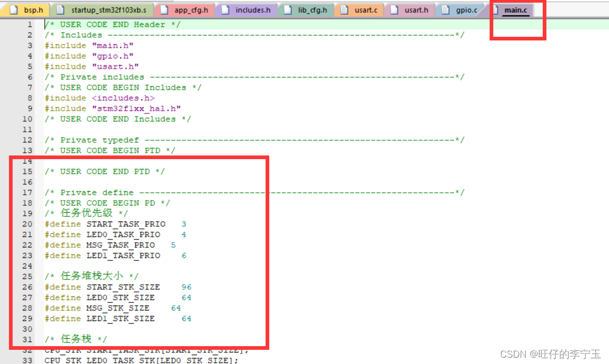Click the file icon on app_cfg.h tab
The image size is (609, 364).
coord(164,10)
